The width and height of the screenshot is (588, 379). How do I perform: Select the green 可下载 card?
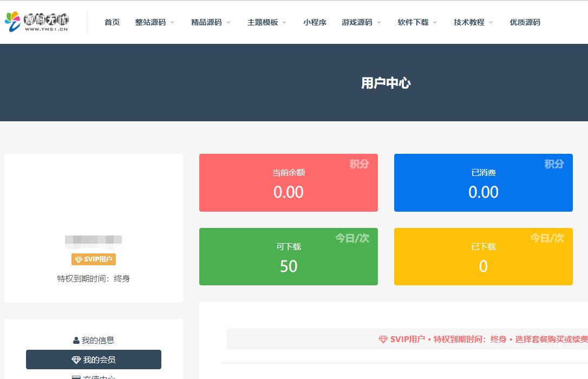coord(289,257)
